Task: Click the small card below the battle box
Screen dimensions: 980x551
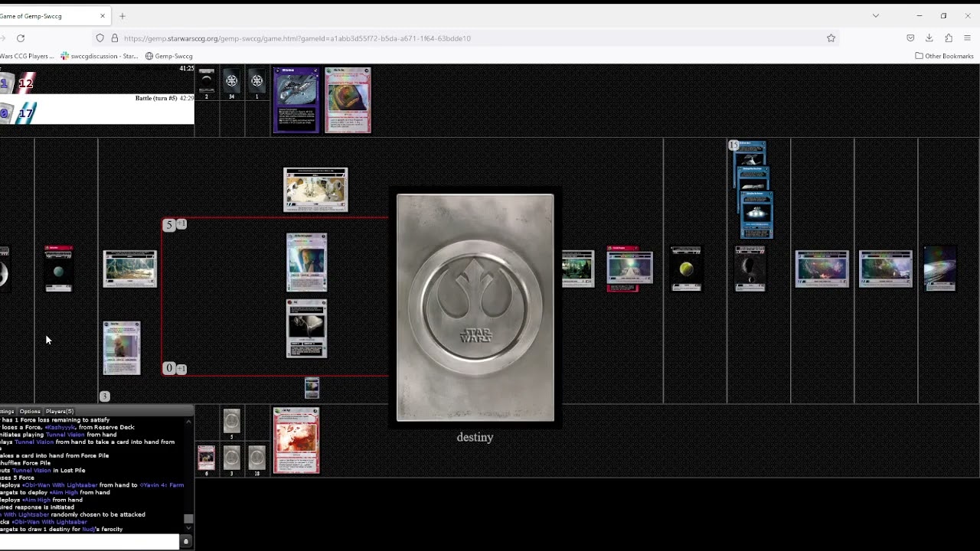Action: (312, 387)
